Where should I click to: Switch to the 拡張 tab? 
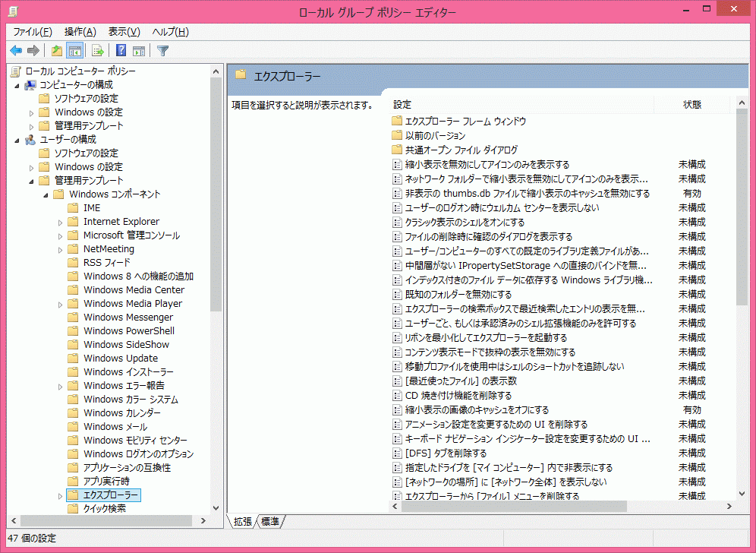242,522
